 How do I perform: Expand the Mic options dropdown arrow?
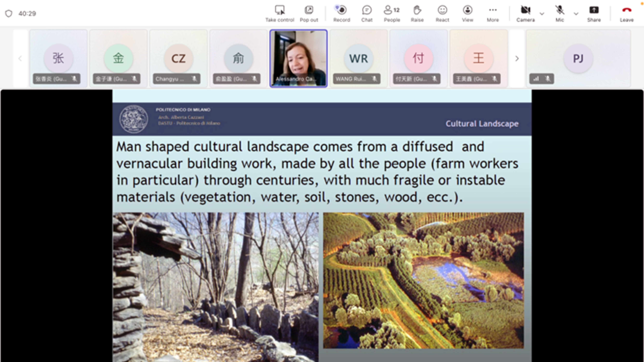pyautogui.click(x=576, y=14)
